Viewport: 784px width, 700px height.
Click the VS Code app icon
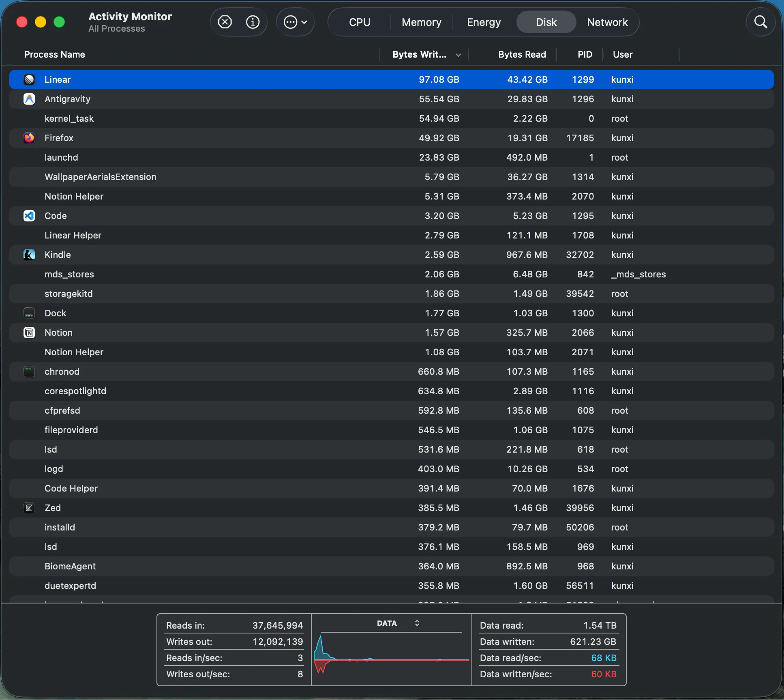click(x=29, y=216)
